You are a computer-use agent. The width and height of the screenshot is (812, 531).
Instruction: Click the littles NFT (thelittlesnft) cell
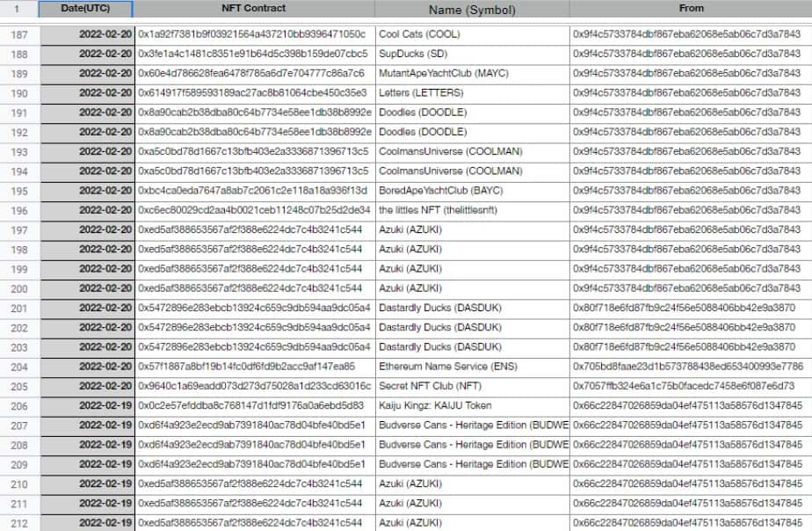(472, 210)
